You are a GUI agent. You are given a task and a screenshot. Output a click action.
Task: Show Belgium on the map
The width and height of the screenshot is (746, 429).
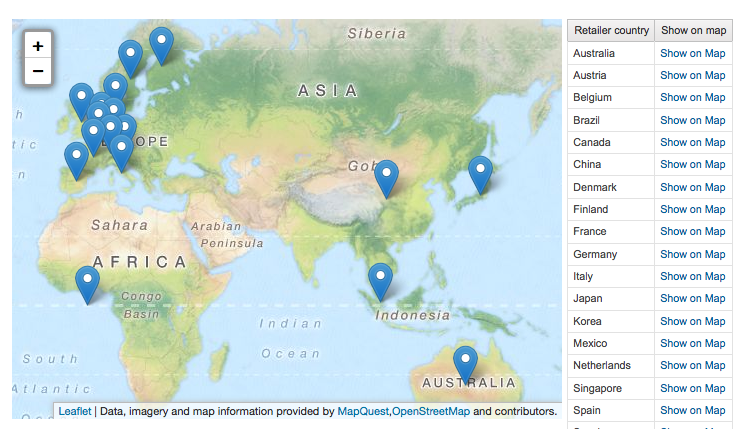pos(693,97)
